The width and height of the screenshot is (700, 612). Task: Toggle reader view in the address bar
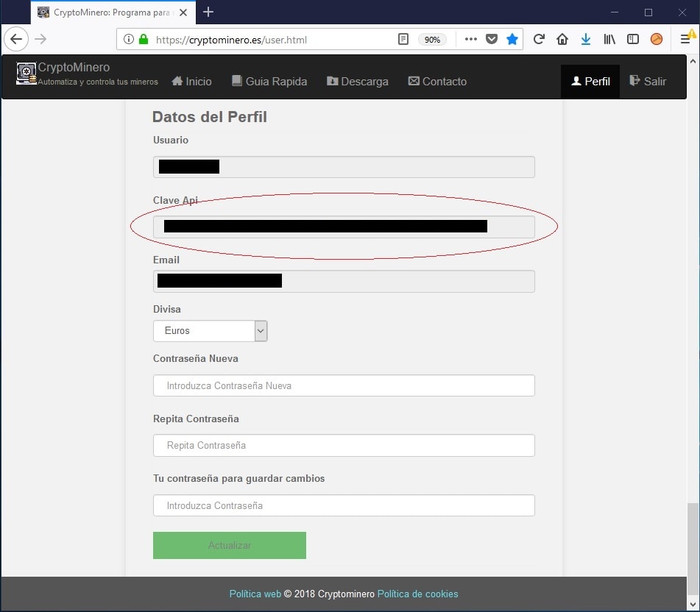click(403, 39)
